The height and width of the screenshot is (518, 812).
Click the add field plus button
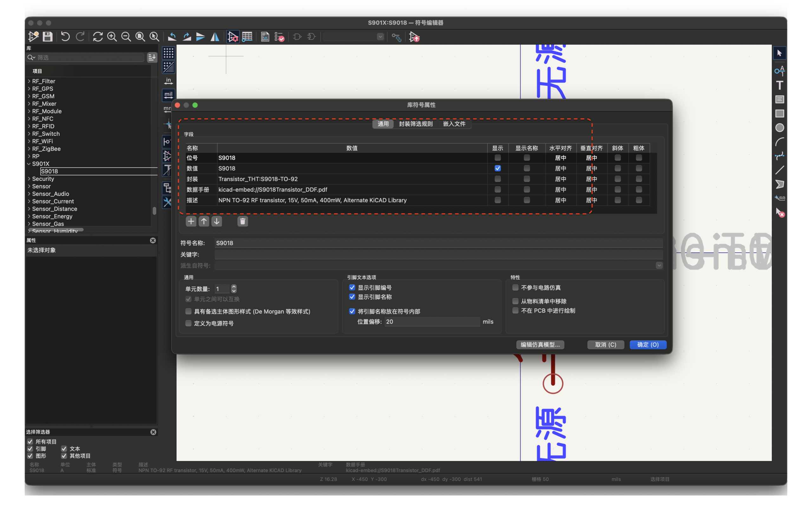(x=191, y=221)
